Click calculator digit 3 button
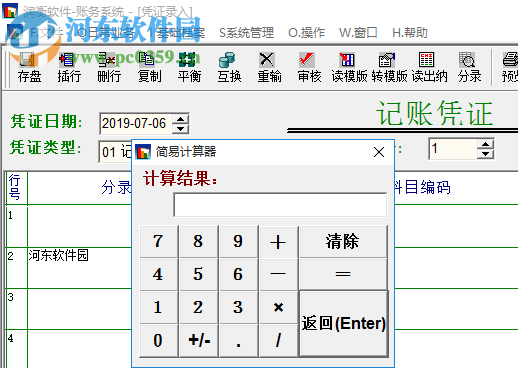518x368 pixels. [238, 307]
